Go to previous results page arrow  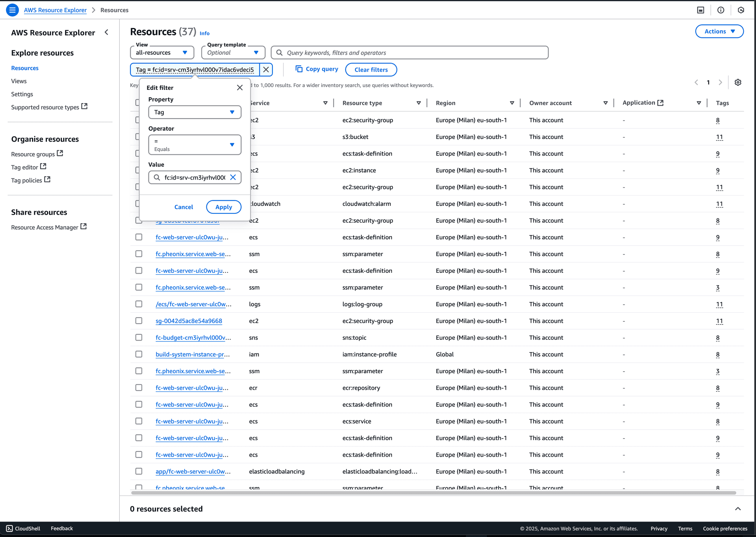(x=696, y=82)
